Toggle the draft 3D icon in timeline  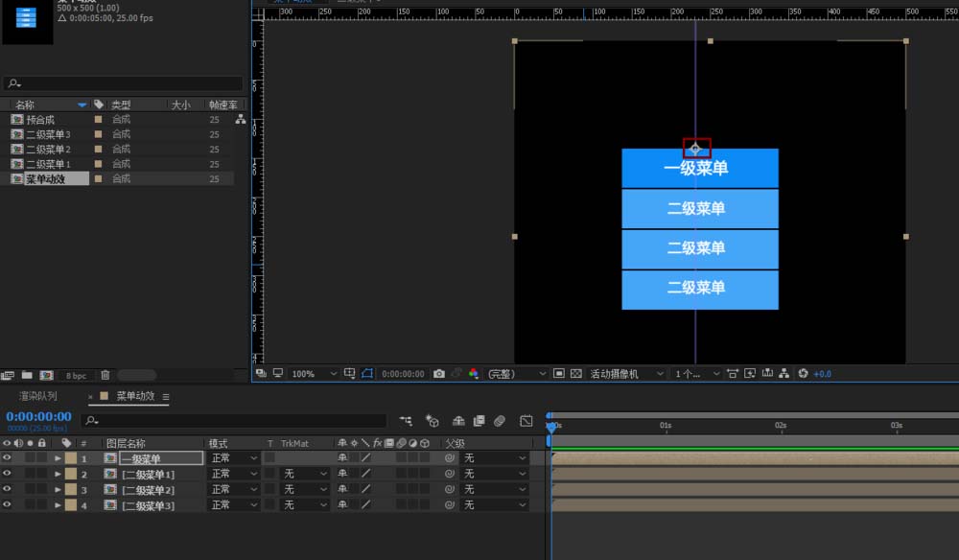point(433,421)
